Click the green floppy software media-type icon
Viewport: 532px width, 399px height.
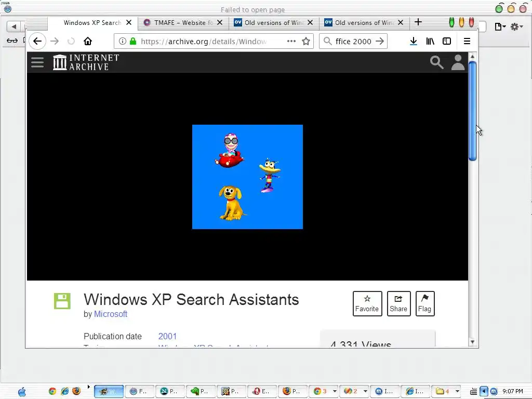62,301
